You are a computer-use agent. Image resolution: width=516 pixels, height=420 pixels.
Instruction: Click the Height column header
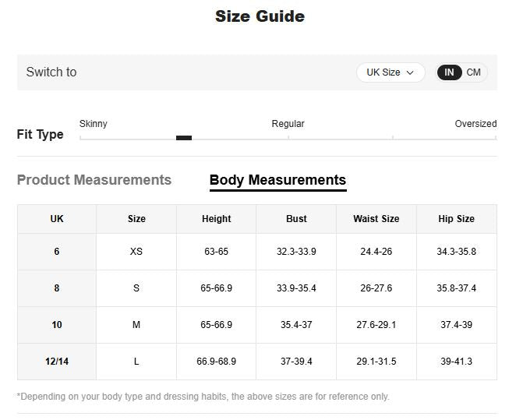[216, 219]
